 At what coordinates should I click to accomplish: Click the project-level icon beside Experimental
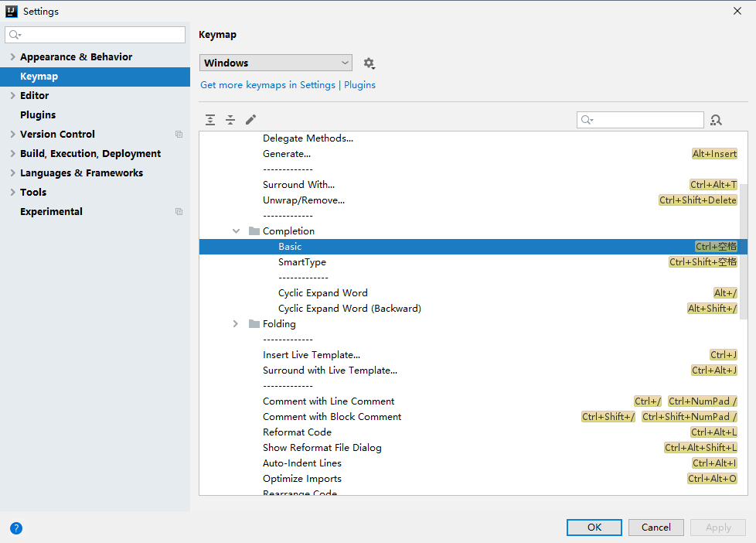pyautogui.click(x=179, y=211)
